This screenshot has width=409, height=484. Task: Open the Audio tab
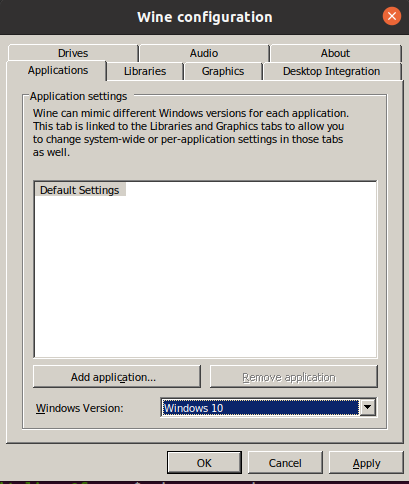(204, 53)
